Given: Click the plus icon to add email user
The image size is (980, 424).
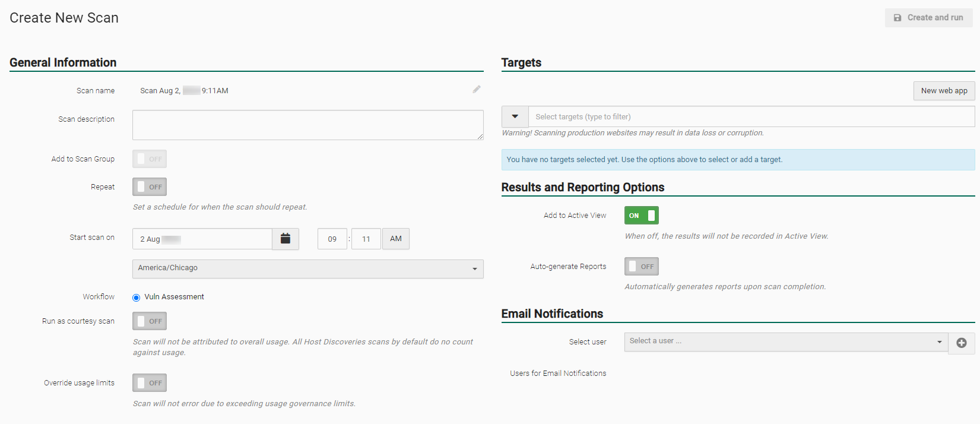Looking at the screenshot, I should click(x=961, y=343).
